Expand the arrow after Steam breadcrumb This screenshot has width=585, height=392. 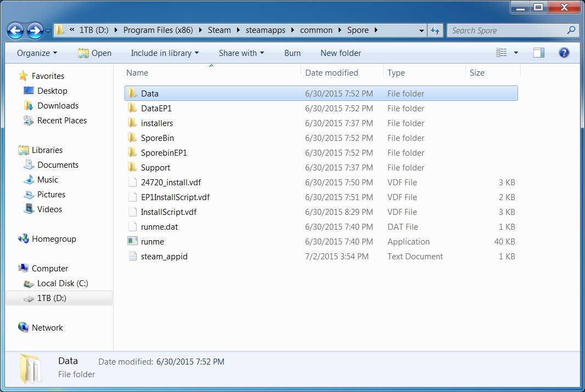[x=238, y=30]
